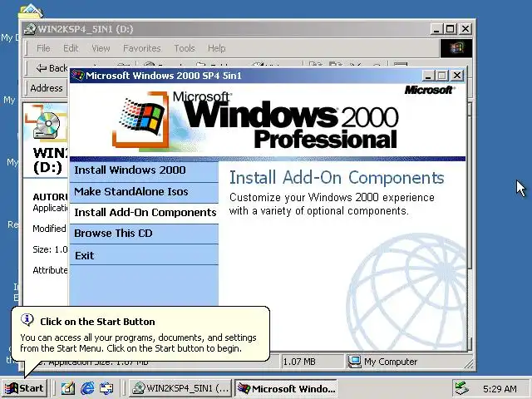Click folder icon on desktop top-left
The width and height of the screenshot is (532, 399).
click(31, 11)
